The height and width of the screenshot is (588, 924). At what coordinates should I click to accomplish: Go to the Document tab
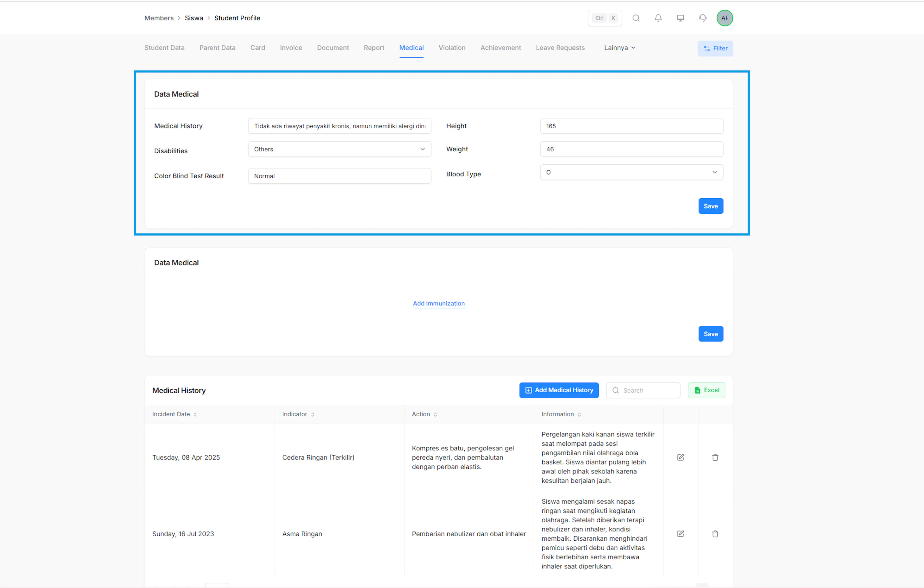coord(333,48)
